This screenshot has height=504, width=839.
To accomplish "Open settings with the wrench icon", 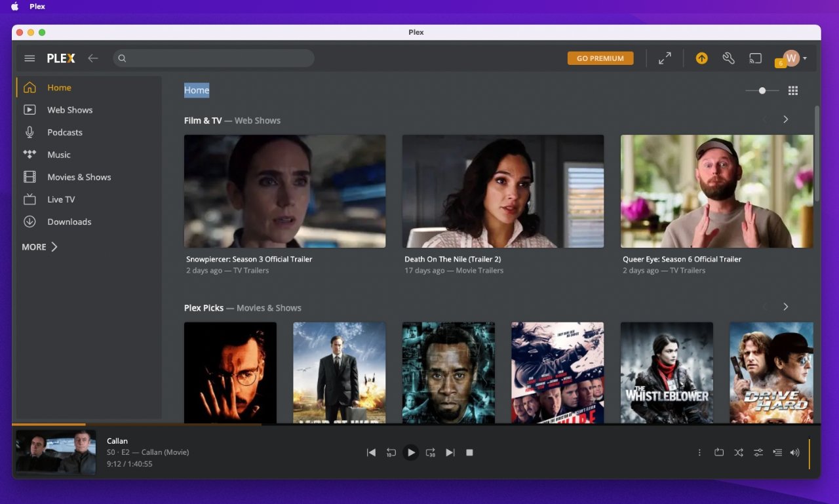I will click(x=728, y=58).
